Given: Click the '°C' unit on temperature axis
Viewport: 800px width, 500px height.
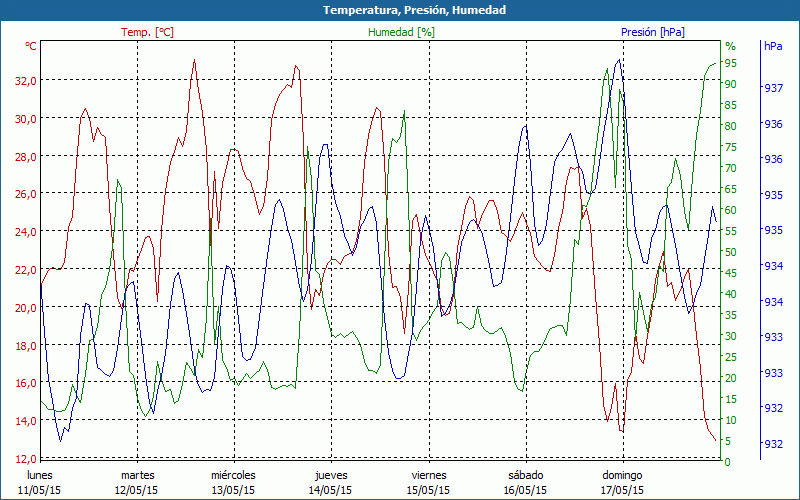Looking at the screenshot, I should pos(31,46).
